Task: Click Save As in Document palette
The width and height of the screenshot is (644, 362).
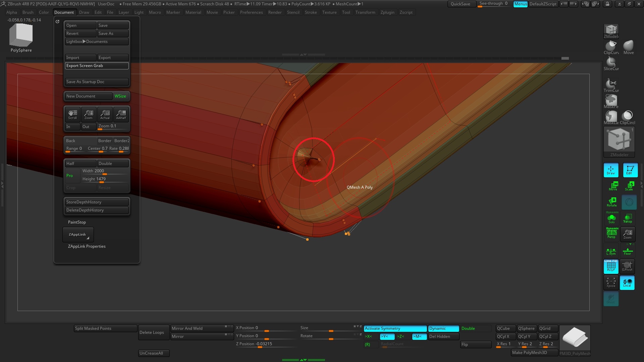Action: pos(113,34)
